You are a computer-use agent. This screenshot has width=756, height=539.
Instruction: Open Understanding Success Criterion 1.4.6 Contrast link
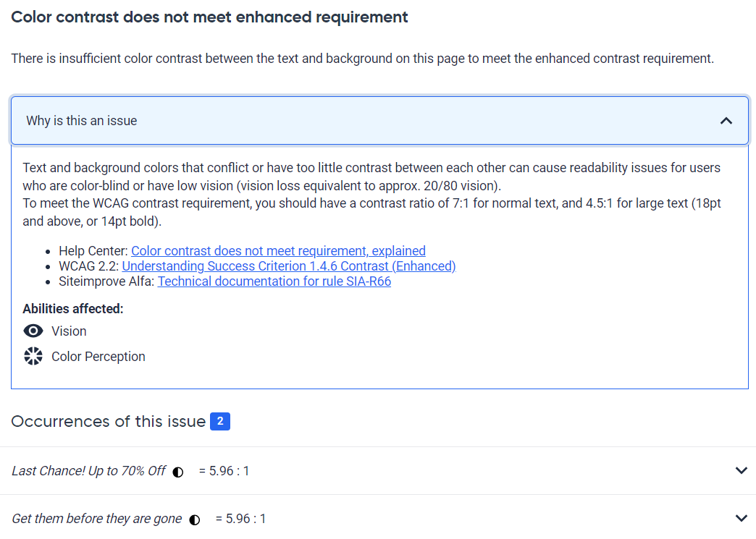(x=289, y=266)
